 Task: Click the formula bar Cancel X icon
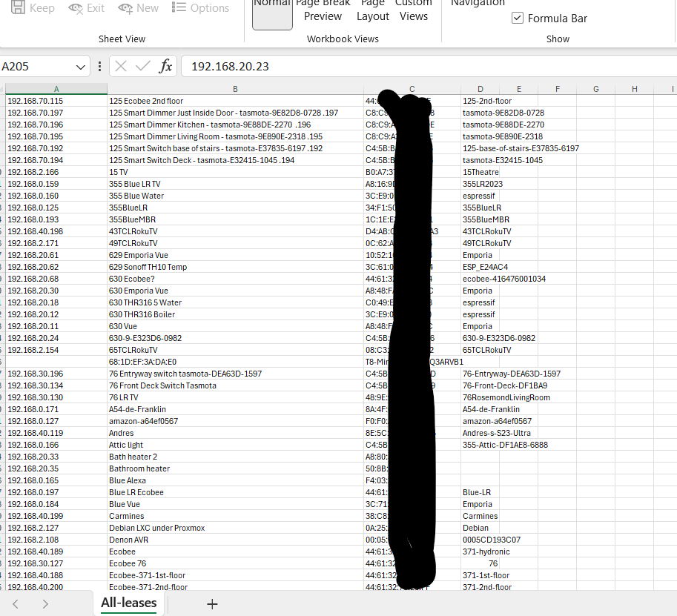tap(121, 67)
